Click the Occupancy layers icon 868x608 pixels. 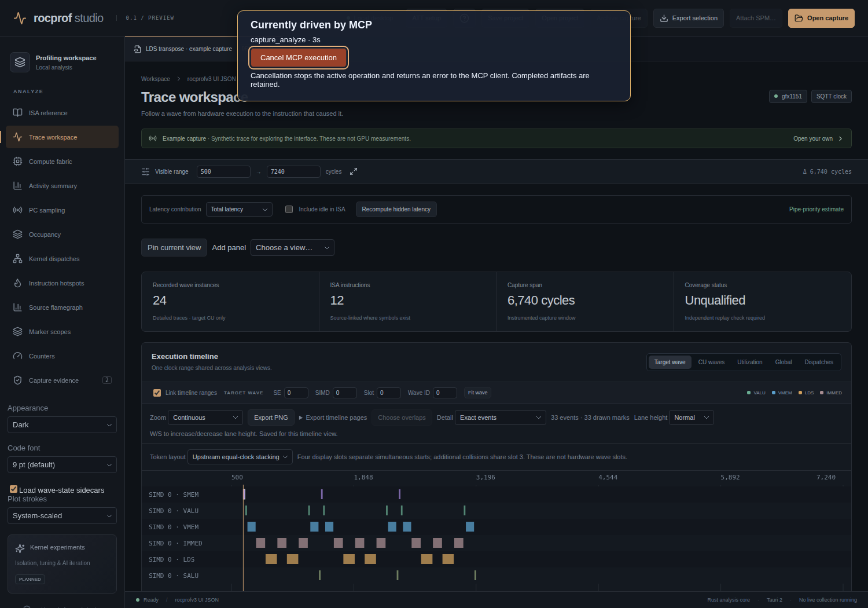pos(18,235)
